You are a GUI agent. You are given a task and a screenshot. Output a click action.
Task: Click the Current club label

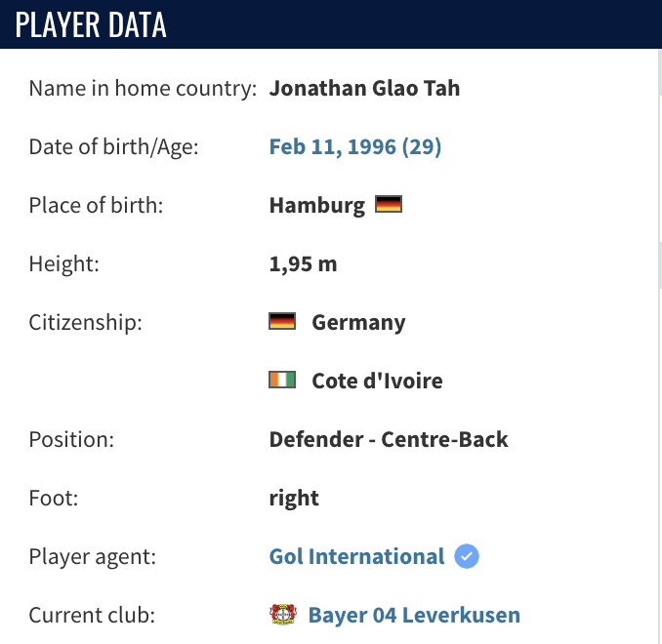coord(92,615)
